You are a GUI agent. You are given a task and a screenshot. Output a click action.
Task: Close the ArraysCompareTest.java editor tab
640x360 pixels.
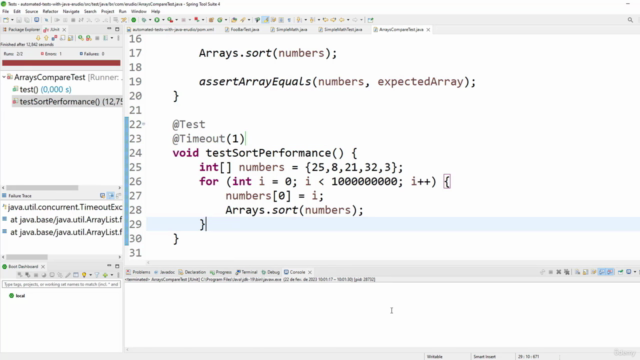click(428, 29)
